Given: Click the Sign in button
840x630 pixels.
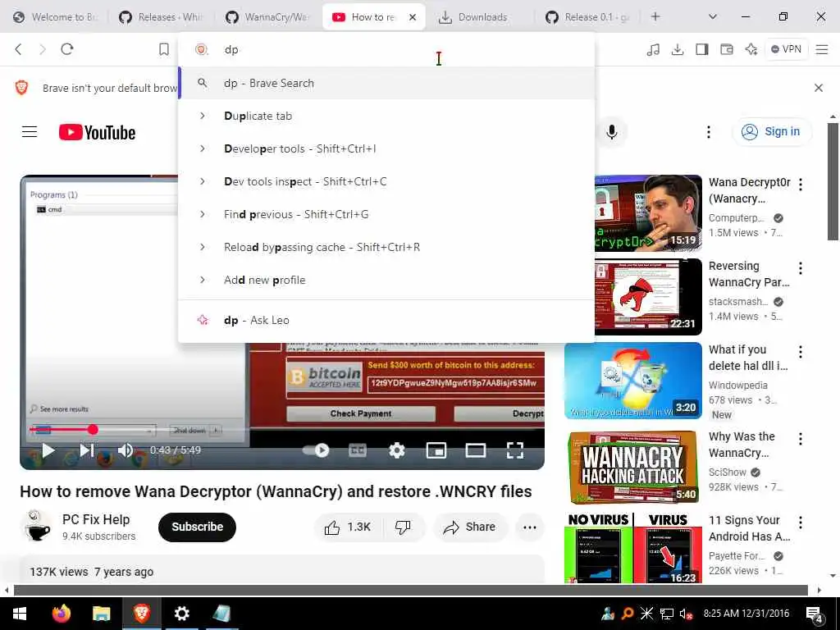Looking at the screenshot, I should (772, 132).
